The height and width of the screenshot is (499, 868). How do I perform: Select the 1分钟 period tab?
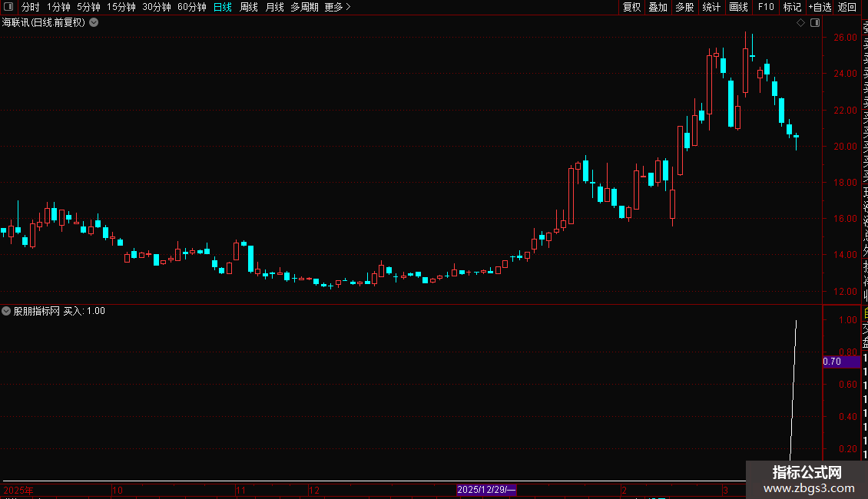[58, 7]
